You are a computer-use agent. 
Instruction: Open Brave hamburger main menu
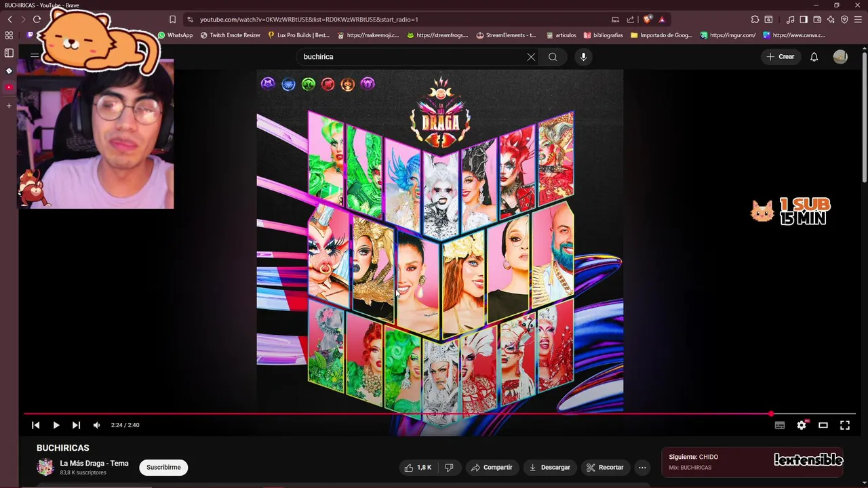(859, 20)
